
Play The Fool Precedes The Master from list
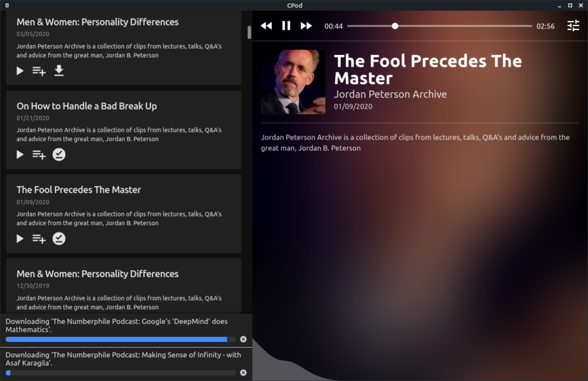[20, 238]
